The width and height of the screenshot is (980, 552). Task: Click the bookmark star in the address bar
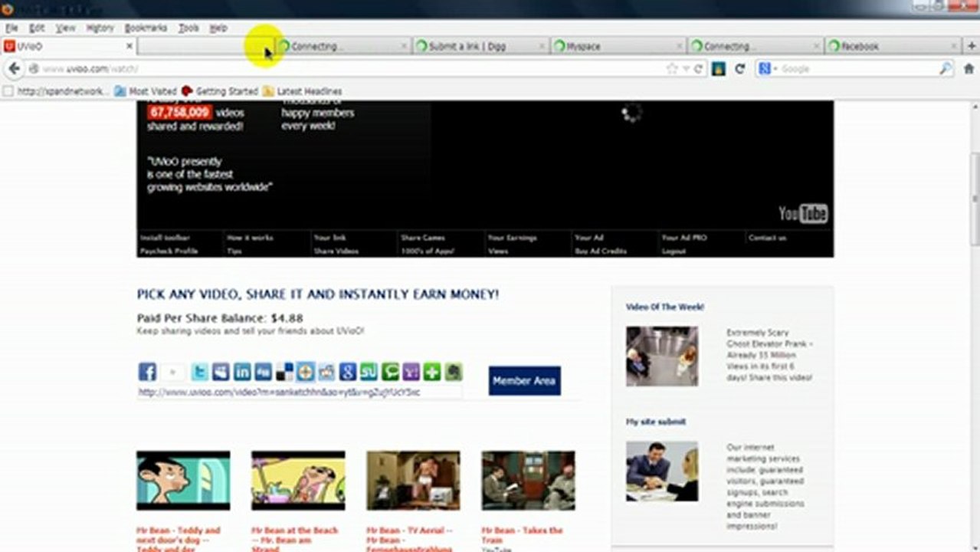click(x=672, y=68)
